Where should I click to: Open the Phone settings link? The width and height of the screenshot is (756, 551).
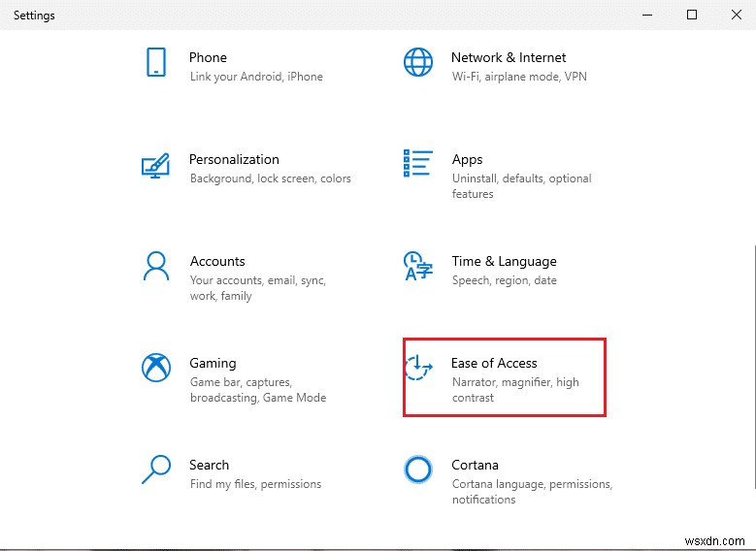[208, 57]
